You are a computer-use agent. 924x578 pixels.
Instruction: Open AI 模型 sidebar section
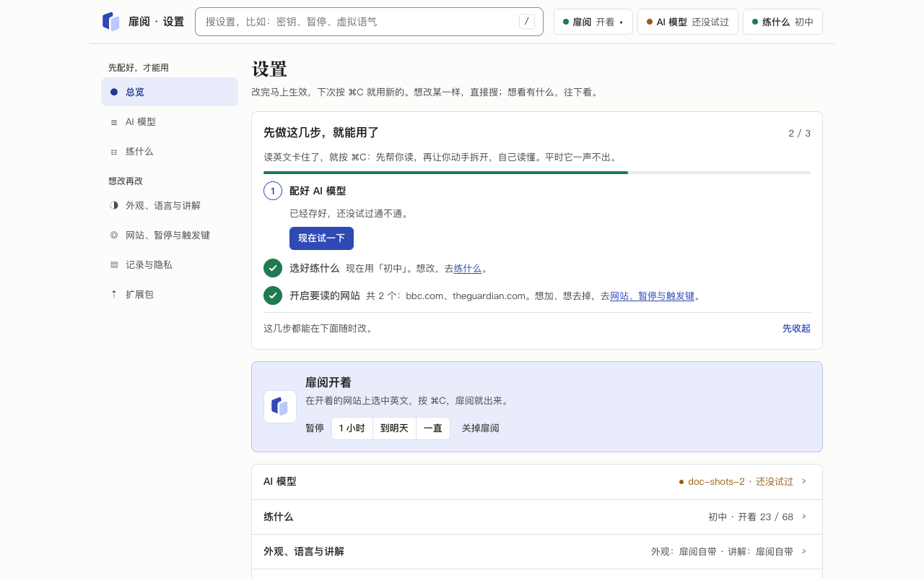pos(170,122)
